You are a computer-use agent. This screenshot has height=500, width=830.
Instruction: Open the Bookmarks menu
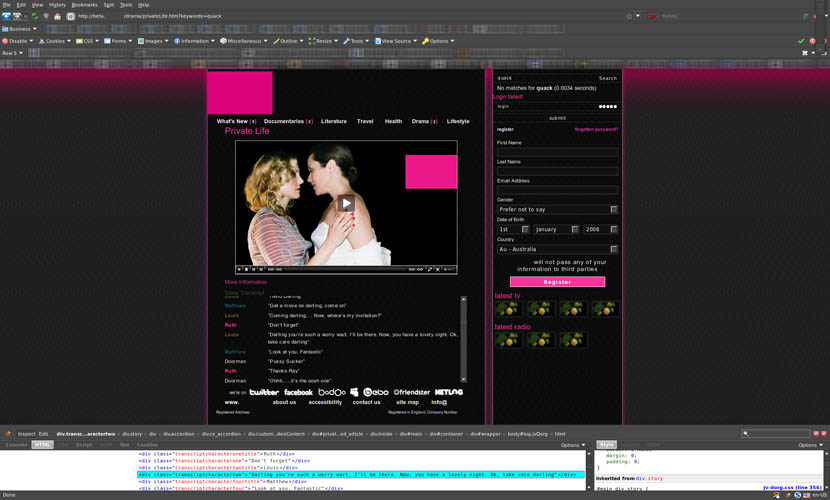pyautogui.click(x=85, y=5)
